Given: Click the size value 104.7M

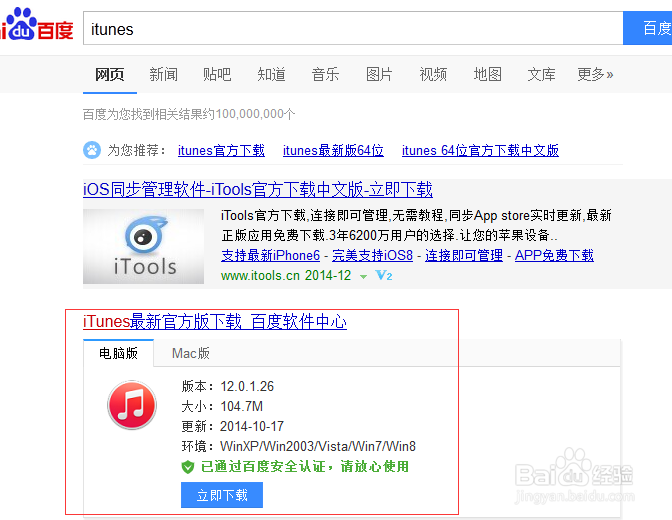Looking at the screenshot, I should (241, 406).
